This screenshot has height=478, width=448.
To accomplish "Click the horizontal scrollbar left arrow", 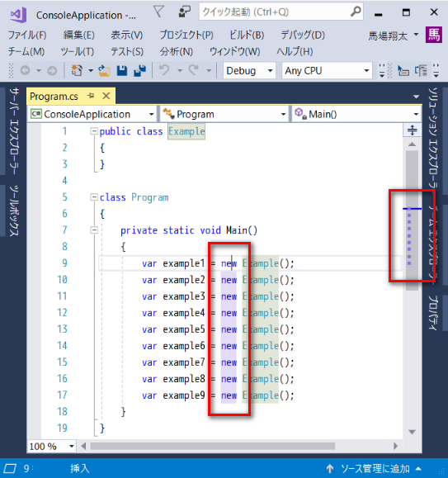I will [83, 446].
